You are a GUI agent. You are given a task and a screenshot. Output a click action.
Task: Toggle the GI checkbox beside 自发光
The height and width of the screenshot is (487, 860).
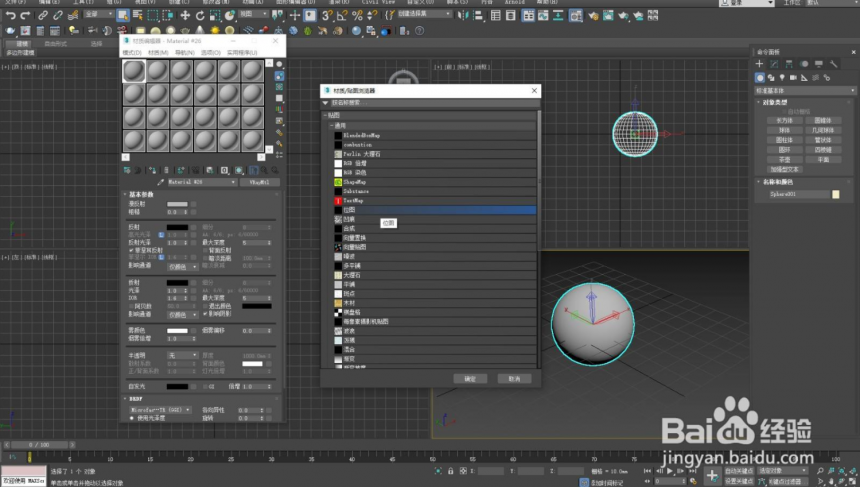pos(205,387)
